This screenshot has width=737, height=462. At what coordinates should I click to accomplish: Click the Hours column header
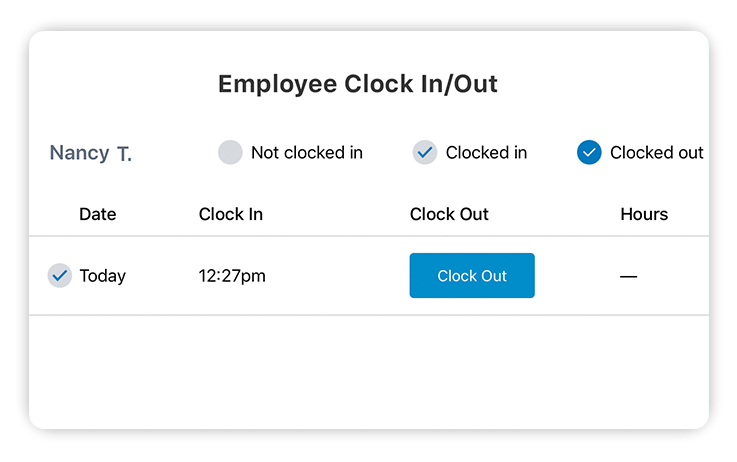pos(644,214)
